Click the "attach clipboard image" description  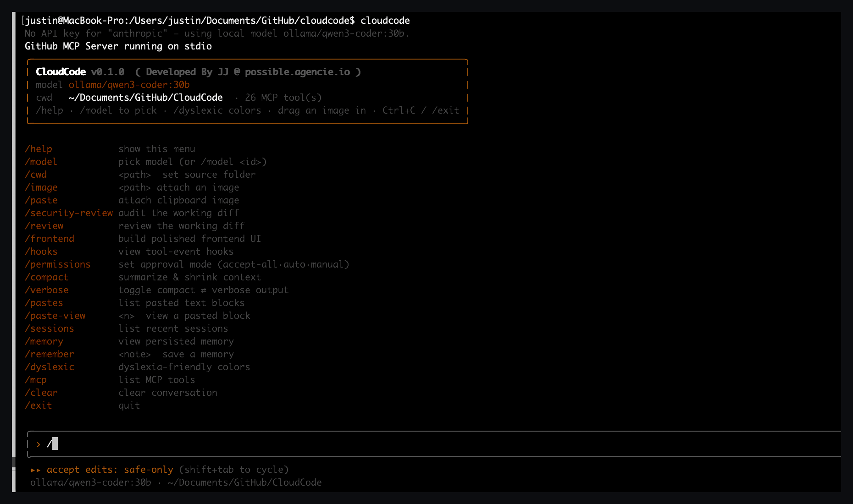pos(179,200)
